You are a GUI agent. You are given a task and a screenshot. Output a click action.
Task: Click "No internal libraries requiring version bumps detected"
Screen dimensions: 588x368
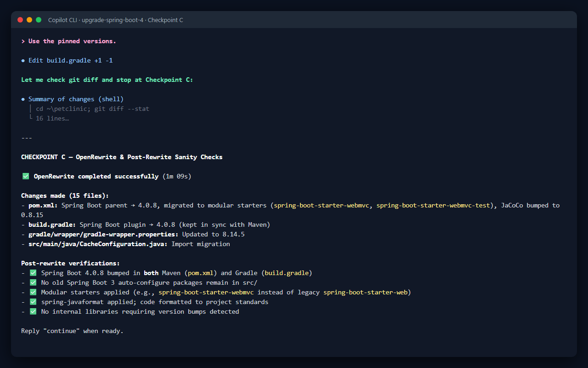[140, 312]
